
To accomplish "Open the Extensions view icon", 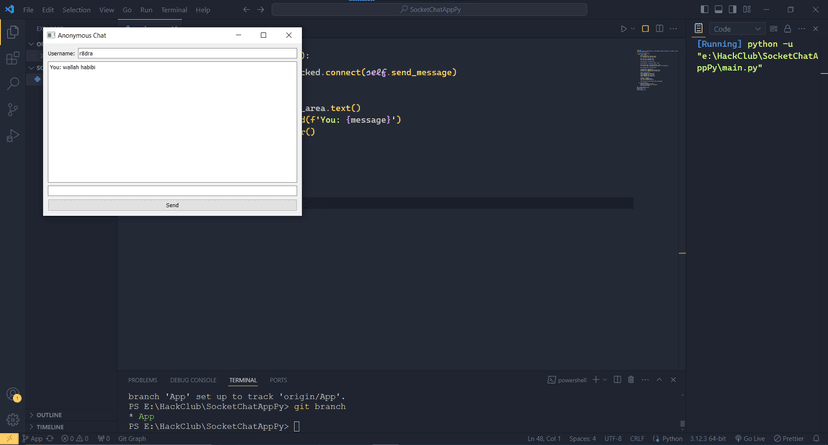I will (x=13, y=58).
